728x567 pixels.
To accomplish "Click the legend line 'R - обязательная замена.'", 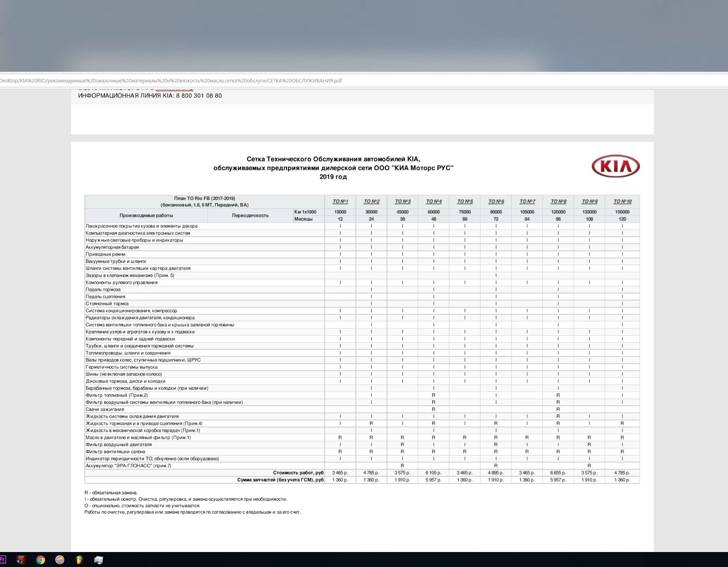I will [x=111, y=493].
